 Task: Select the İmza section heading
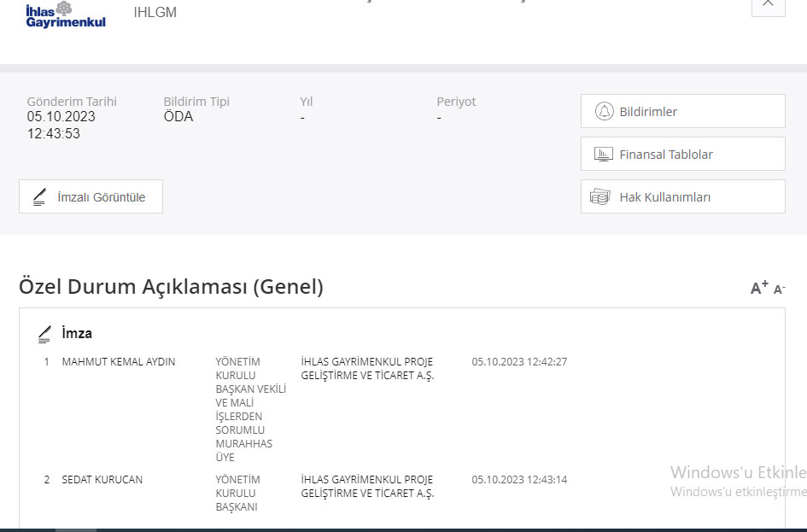pos(77,333)
